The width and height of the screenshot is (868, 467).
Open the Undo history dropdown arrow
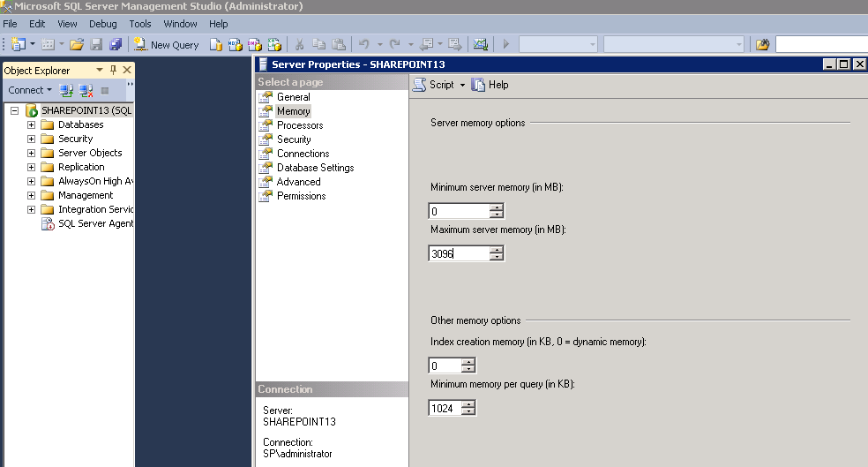[379, 44]
